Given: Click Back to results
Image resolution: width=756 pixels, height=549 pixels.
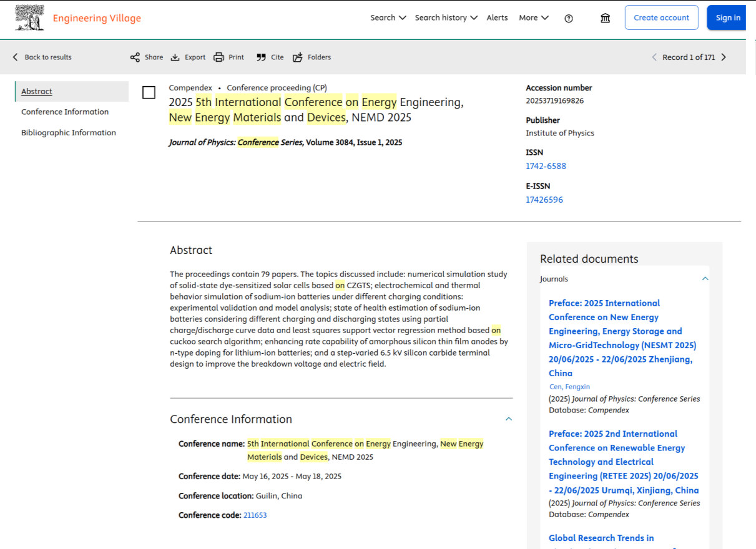Looking at the screenshot, I should (42, 57).
